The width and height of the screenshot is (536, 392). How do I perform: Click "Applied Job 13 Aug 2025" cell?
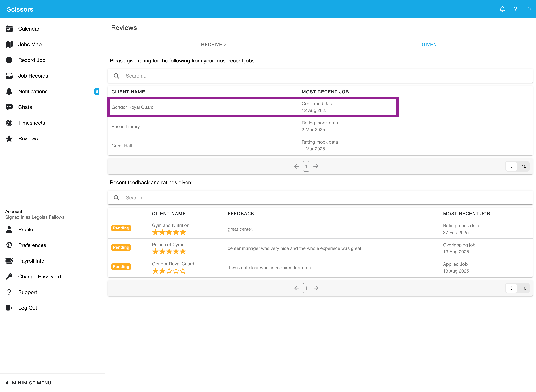click(456, 267)
